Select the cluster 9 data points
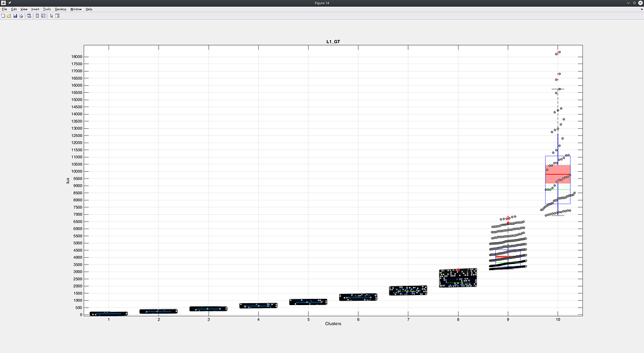This screenshot has height=353, width=644. 508,243
